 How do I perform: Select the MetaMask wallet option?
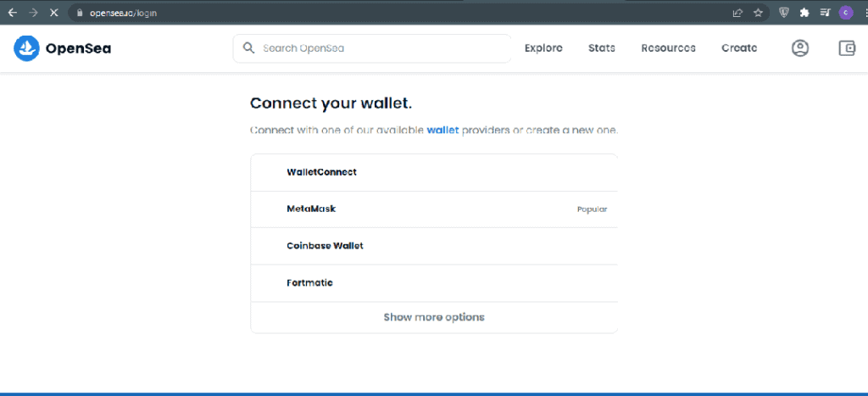[x=434, y=209]
